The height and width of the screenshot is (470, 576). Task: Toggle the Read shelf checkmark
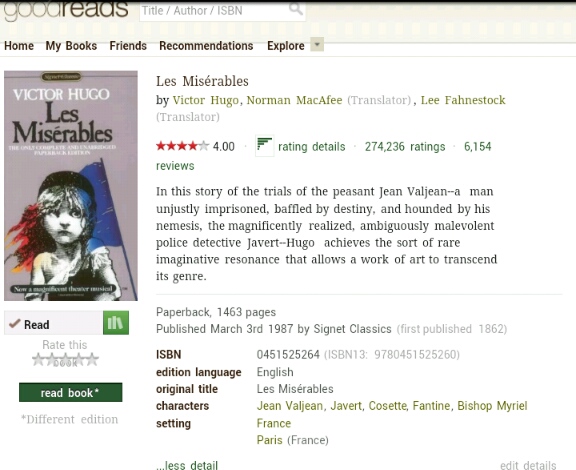pyautogui.click(x=15, y=324)
